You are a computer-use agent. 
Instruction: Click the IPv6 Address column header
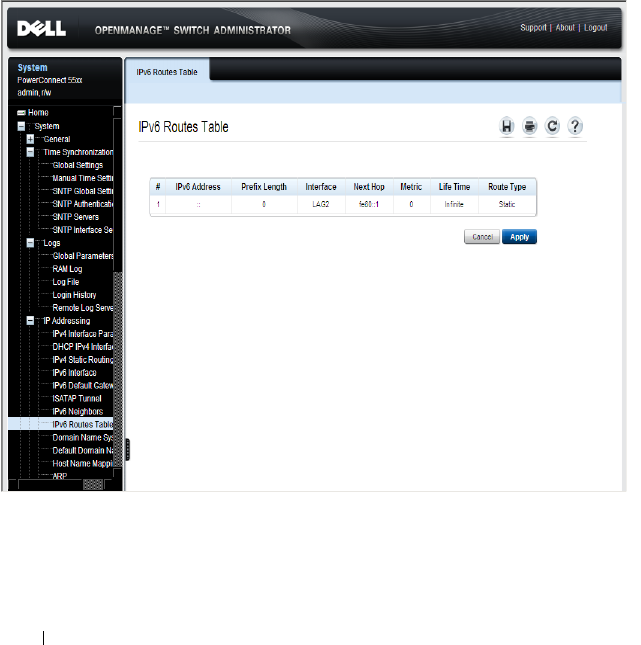click(x=198, y=187)
